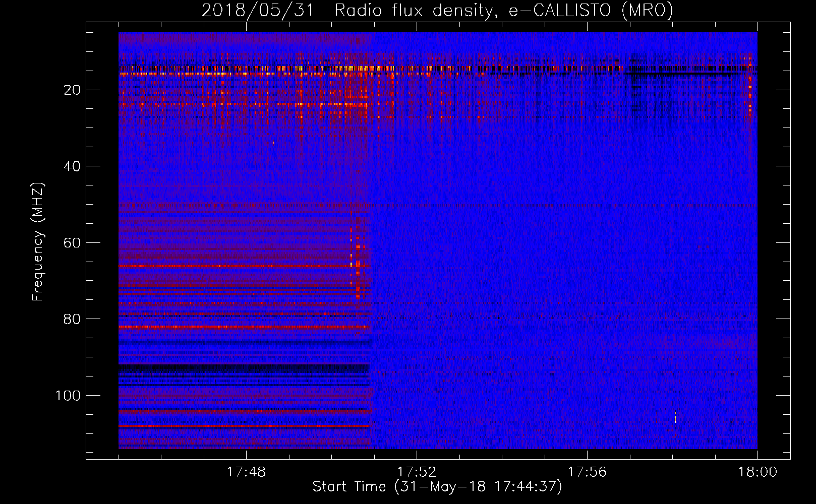Click the 20 MHz frequency tick label
This screenshot has width=816, height=504.
pyautogui.click(x=73, y=90)
